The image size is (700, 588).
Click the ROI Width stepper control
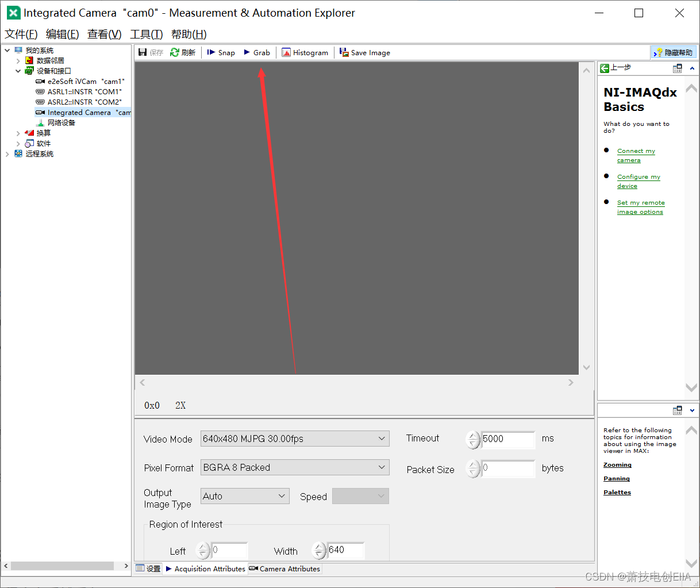click(319, 551)
